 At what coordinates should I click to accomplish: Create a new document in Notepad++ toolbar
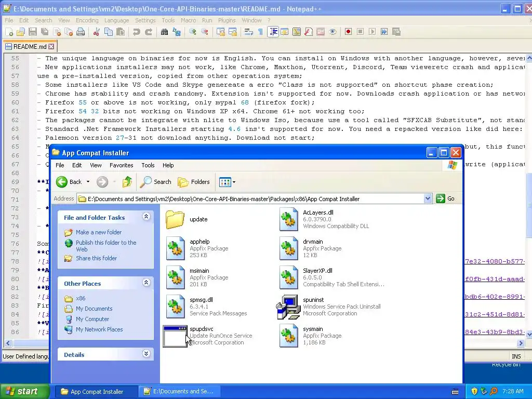(x=9, y=32)
